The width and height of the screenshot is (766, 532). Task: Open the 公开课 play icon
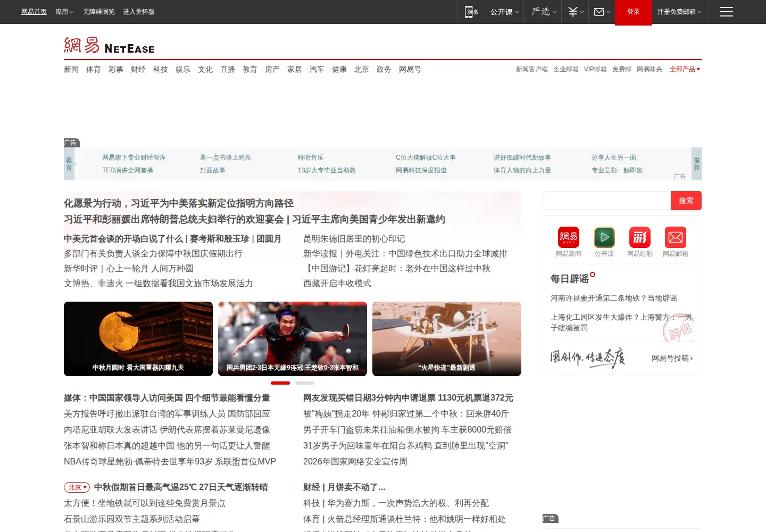(x=604, y=237)
